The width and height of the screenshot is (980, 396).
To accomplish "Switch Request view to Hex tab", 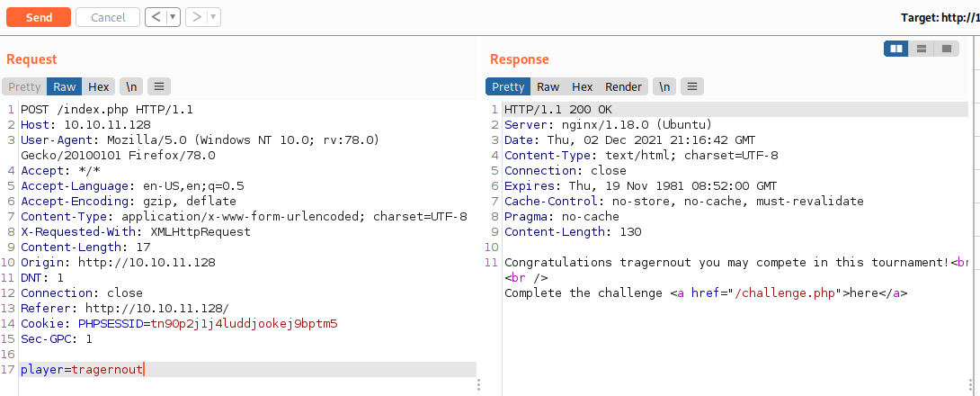I will point(98,87).
